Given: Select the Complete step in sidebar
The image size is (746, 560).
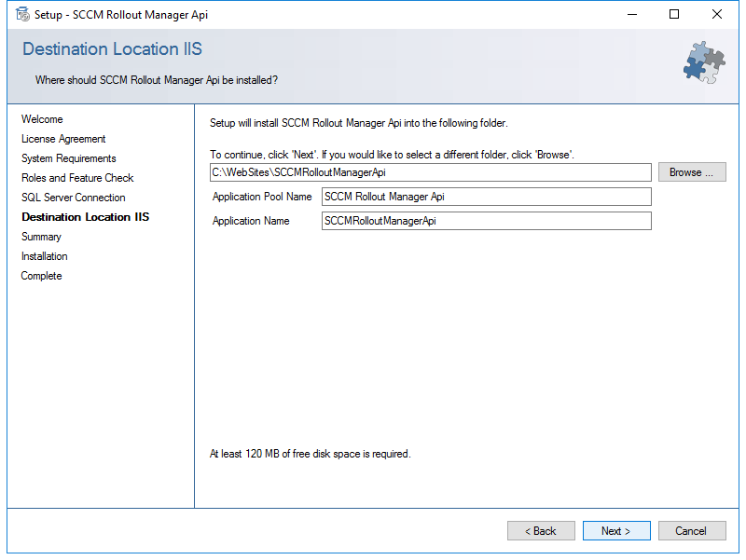Looking at the screenshot, I should click(x=41, y=276).
